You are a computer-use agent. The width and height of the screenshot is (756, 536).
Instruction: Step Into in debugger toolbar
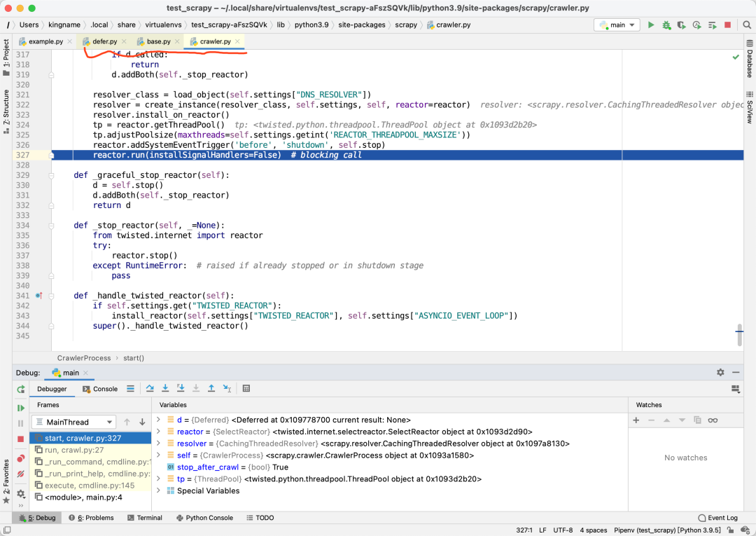coord(165,389)
